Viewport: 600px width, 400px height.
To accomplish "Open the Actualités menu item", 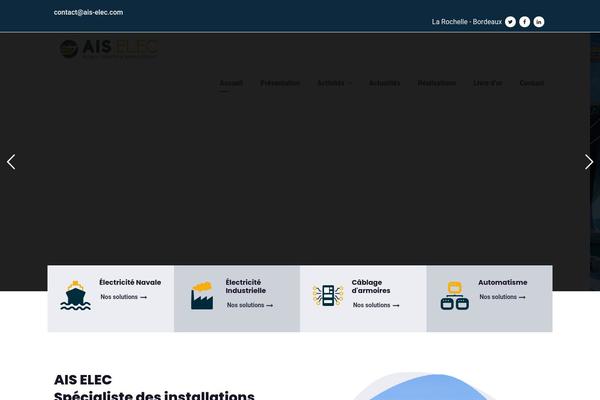I will 385,83.
